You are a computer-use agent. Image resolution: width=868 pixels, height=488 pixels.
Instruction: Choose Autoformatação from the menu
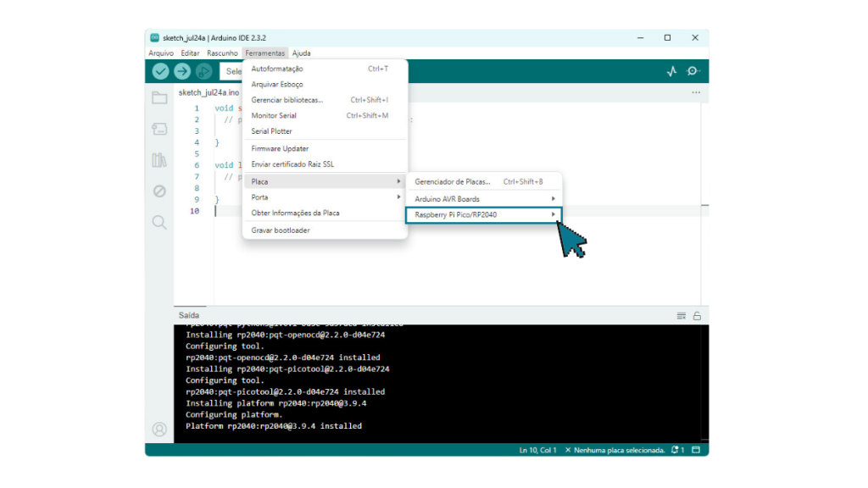(x=325, y=69)
